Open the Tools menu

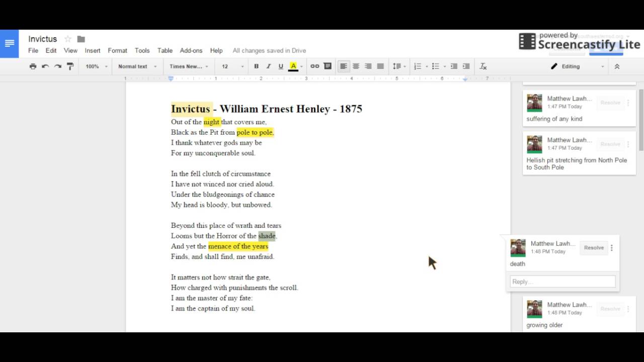click(142, 51)
